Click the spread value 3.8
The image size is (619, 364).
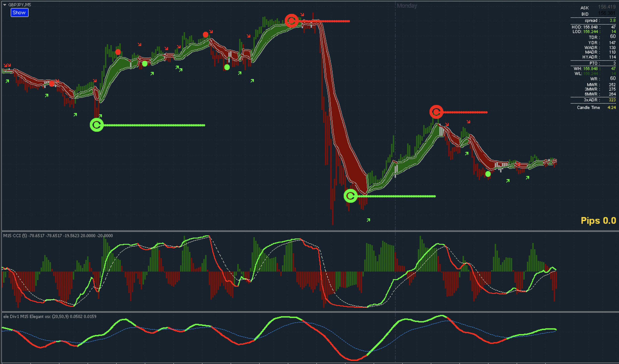point(613,20)
